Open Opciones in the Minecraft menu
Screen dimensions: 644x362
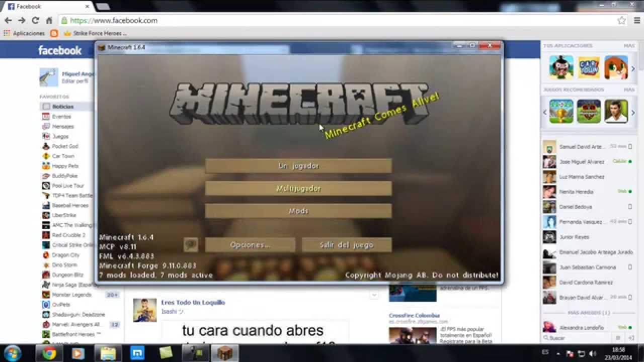pyautogui.click(x=250, y=245)
